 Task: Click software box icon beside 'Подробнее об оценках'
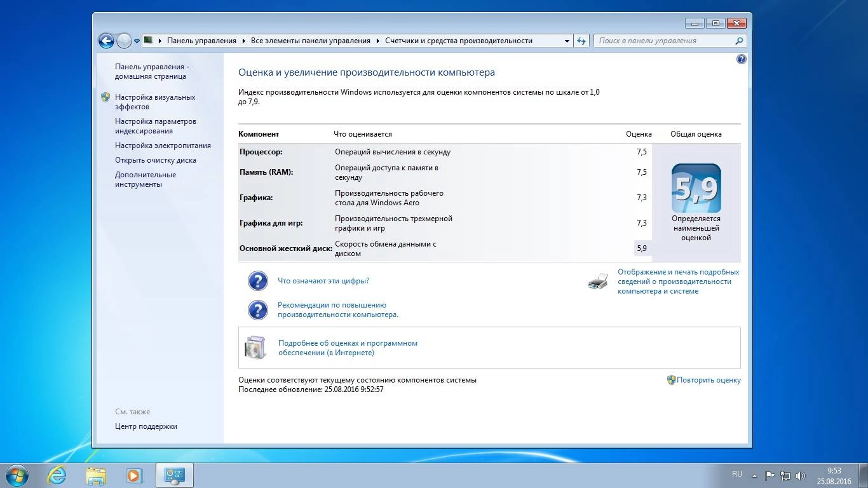pyautogui.click(x=255, y=348)
